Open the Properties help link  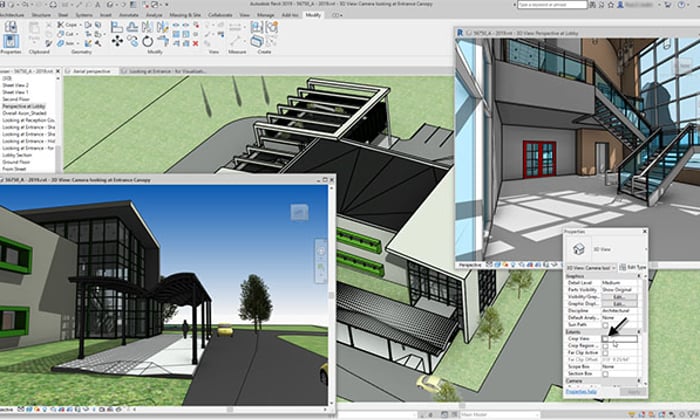[x=580, y=394]
